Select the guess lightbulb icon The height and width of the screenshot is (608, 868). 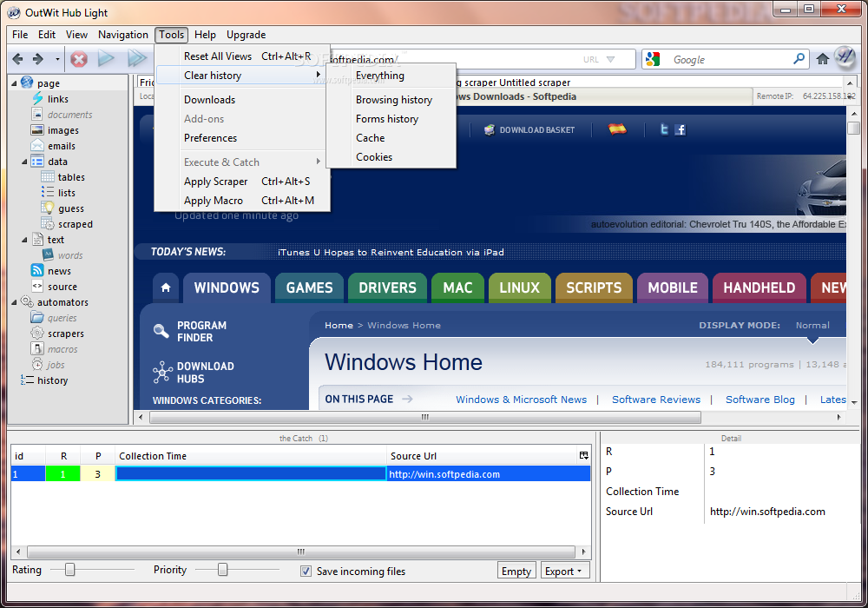coord(48,208)
